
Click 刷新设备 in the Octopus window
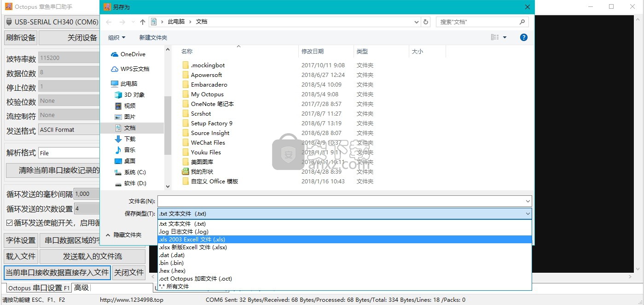click(21, 38)
